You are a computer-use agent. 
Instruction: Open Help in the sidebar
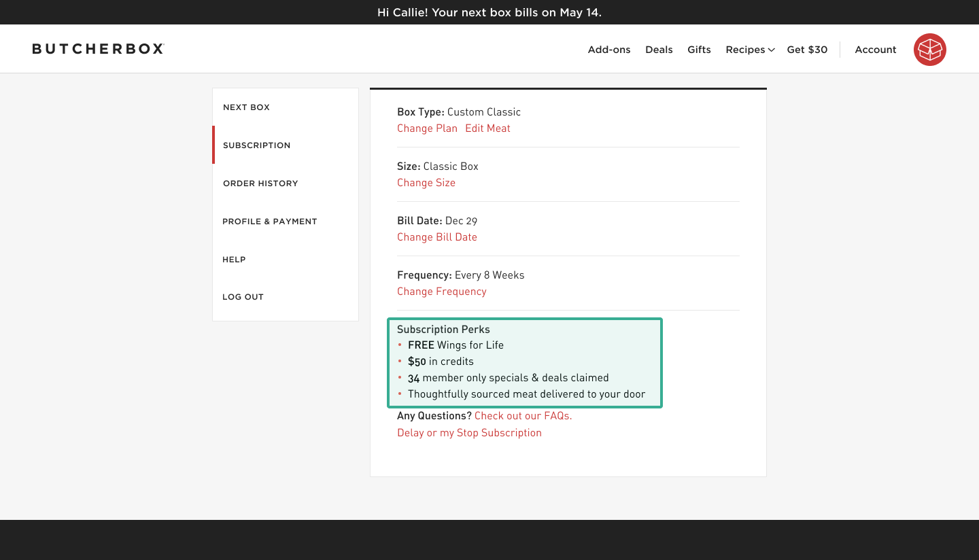(x=286, y=260)
